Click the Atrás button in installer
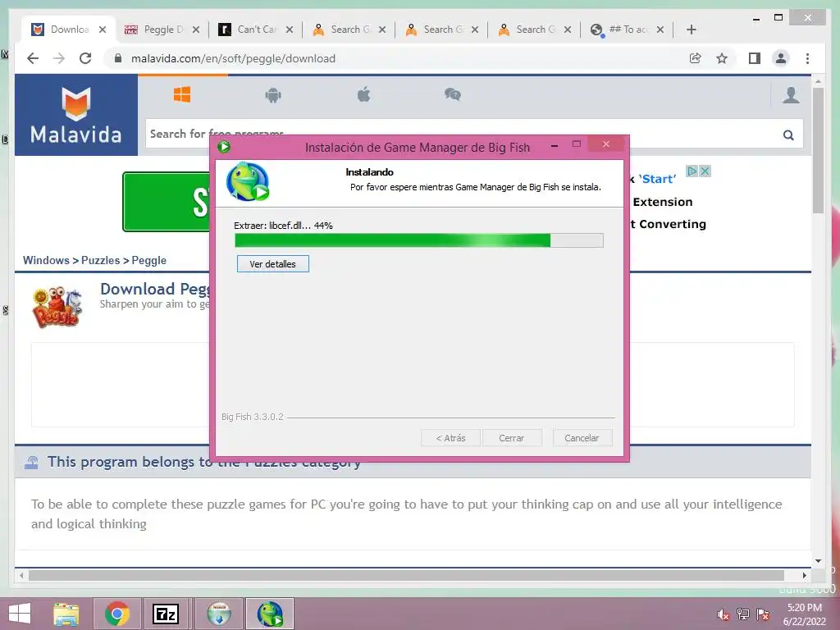 pyautogui.click(x=450, y=438)
